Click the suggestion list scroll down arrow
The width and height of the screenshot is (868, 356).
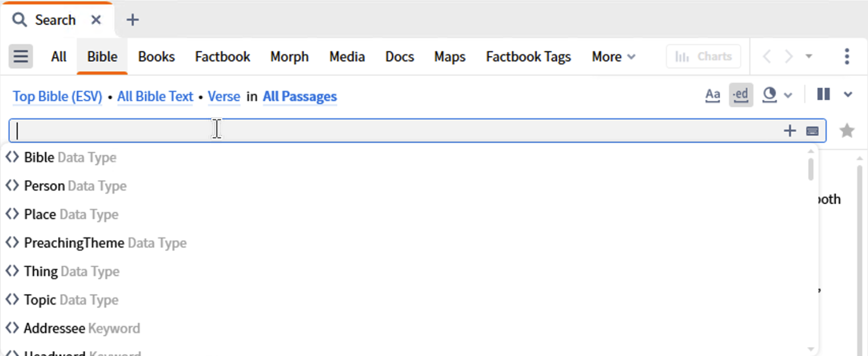pyautogui.click(x=811, y=349)
